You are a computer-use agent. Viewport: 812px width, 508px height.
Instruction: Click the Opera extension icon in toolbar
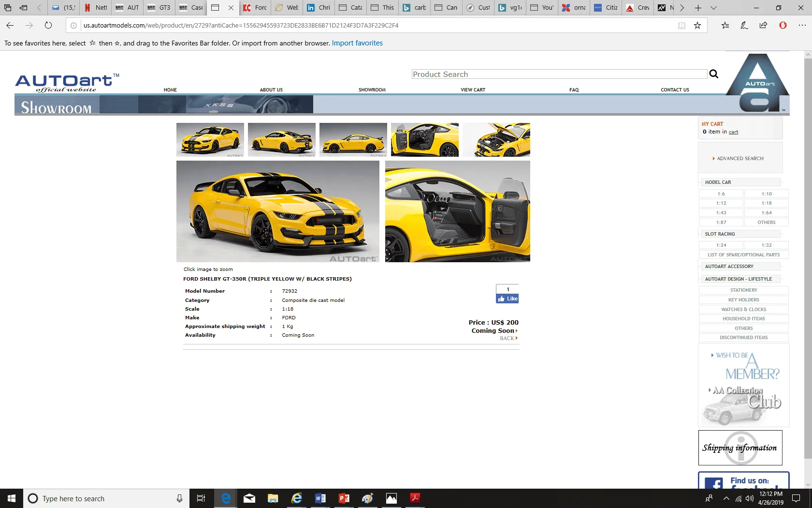(x=783, y=26)
